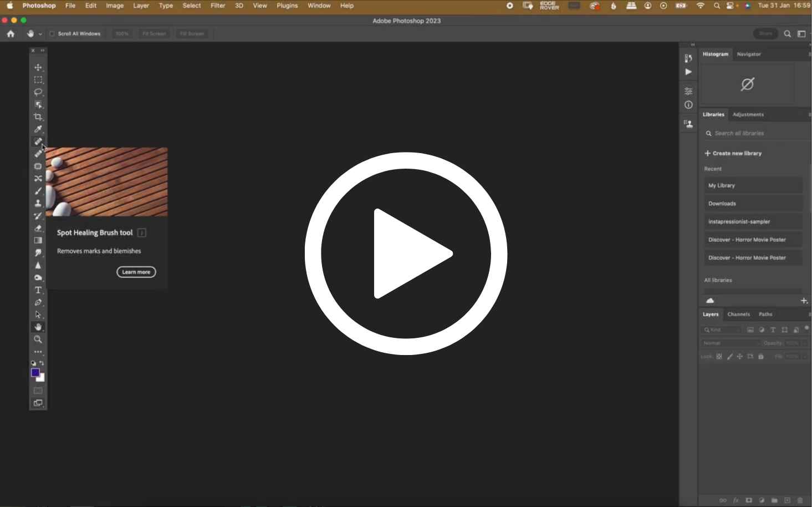This screenshot has width=812, height=507.
Task: Pick the Horizontal Type tool
Action: click(38, 290)
